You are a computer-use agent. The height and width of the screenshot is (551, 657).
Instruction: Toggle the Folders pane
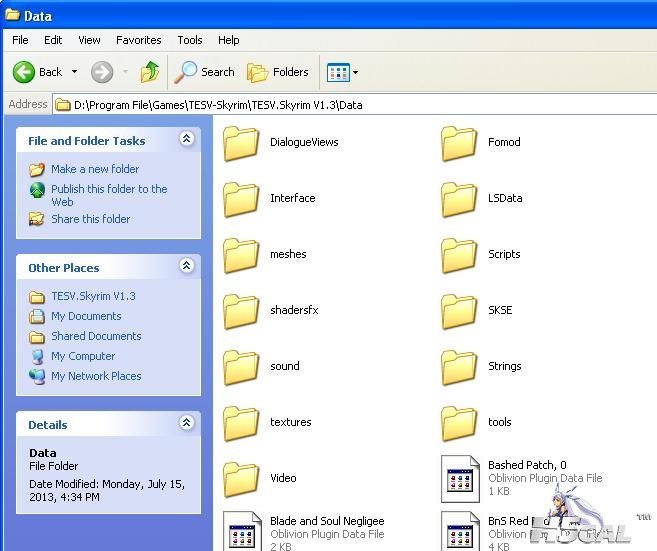pyautogui.click(x=278, y=72)
